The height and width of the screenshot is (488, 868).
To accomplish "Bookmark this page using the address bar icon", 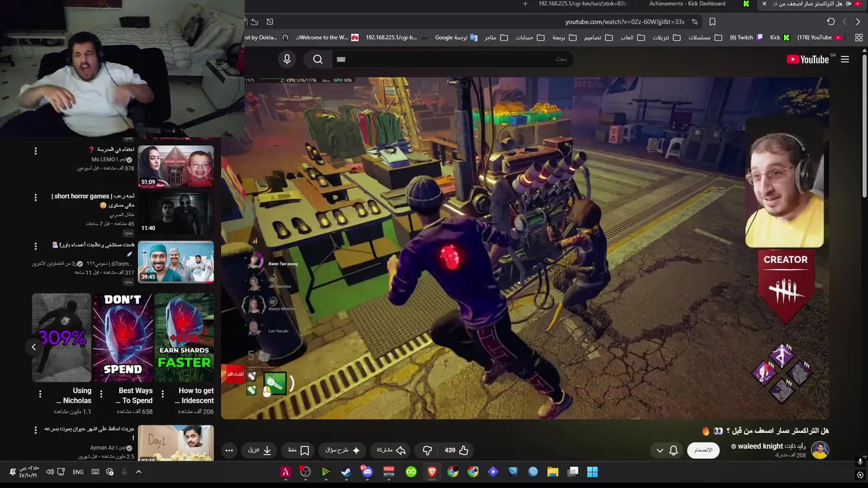I will (x=712, y=22).
